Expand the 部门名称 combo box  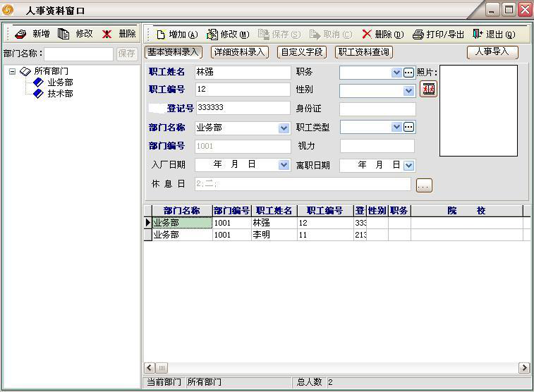(x=284, y=128)
